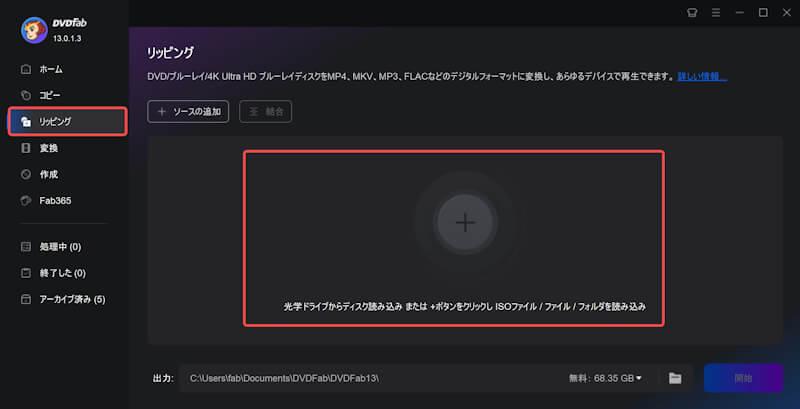
Task: Open the hamburger main menu icon
Action: click(x=716, y=13)
